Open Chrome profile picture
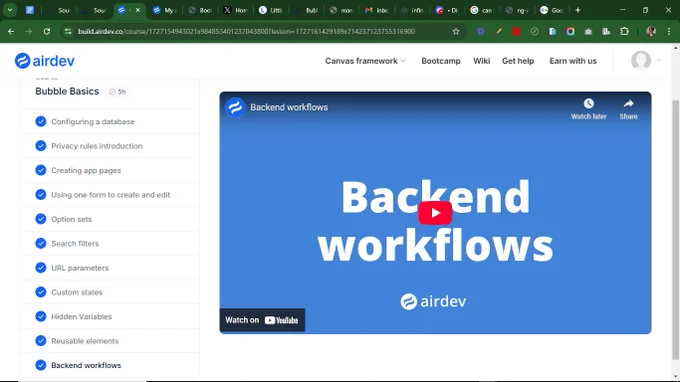Screen dimensions: 680x382 click(651, 31)
